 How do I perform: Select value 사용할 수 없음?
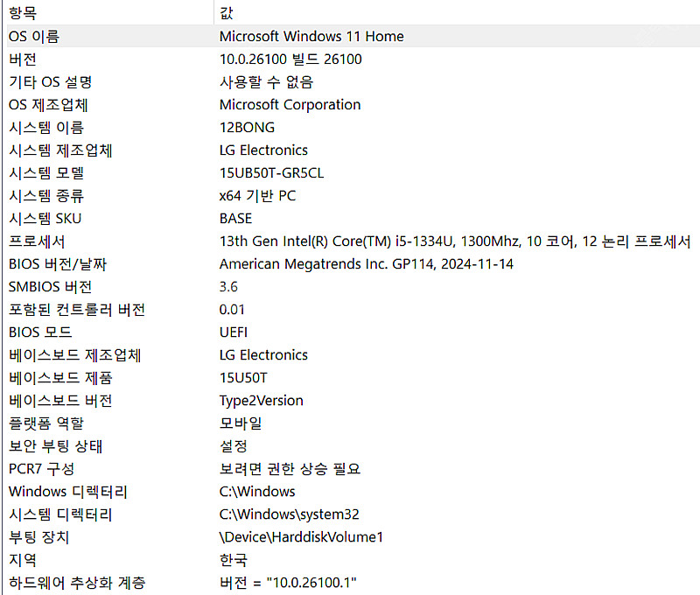267,81
